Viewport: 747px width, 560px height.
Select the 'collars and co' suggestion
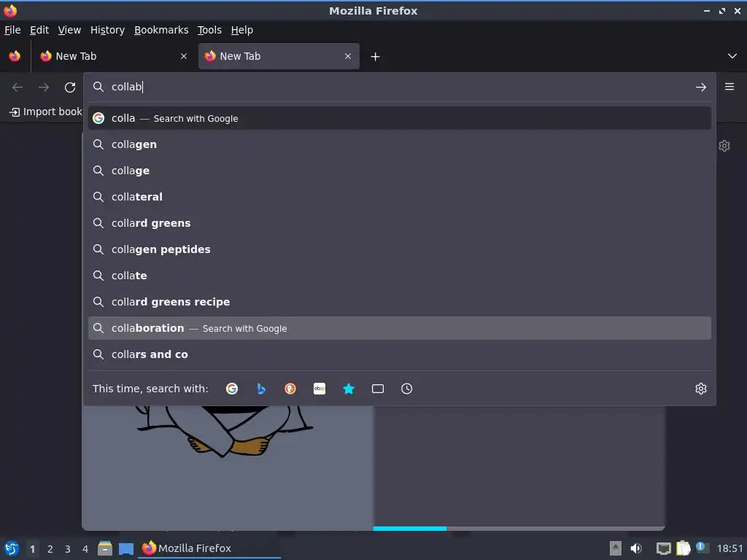[399, 354]
